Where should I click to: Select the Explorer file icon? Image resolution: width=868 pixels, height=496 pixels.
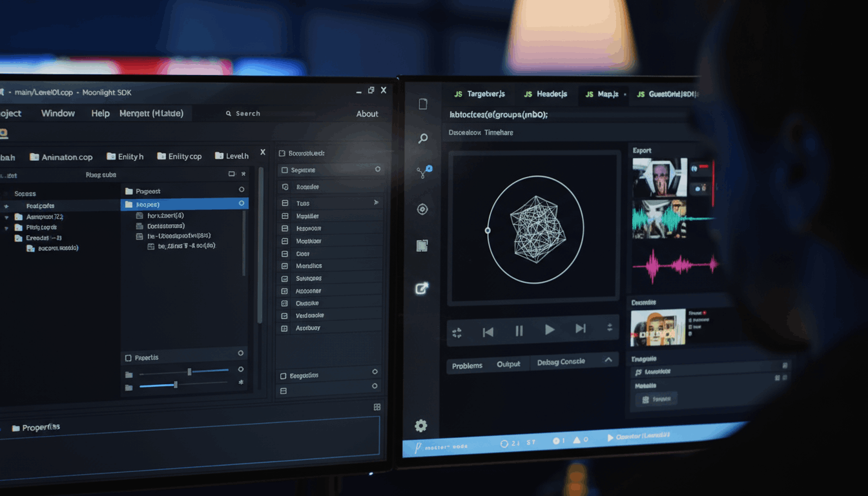[x=422, y=103]
